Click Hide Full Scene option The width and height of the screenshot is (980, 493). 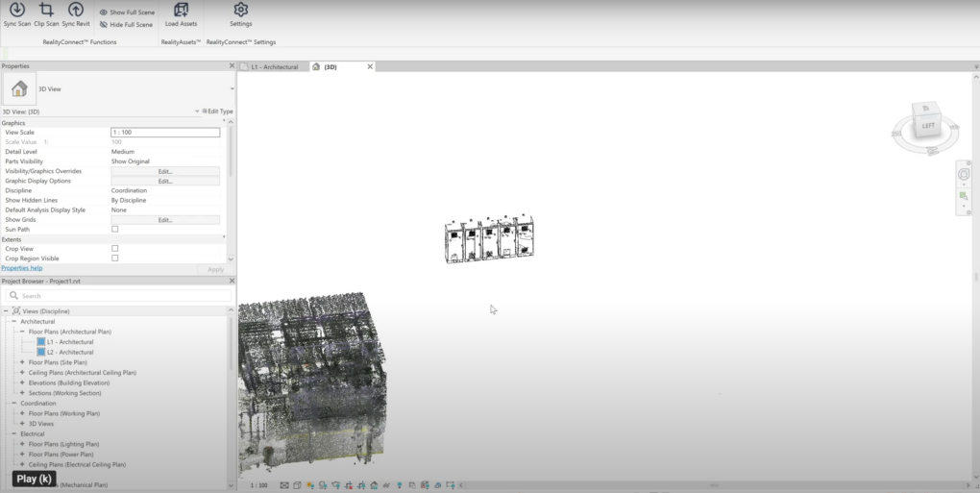(126, 25)
